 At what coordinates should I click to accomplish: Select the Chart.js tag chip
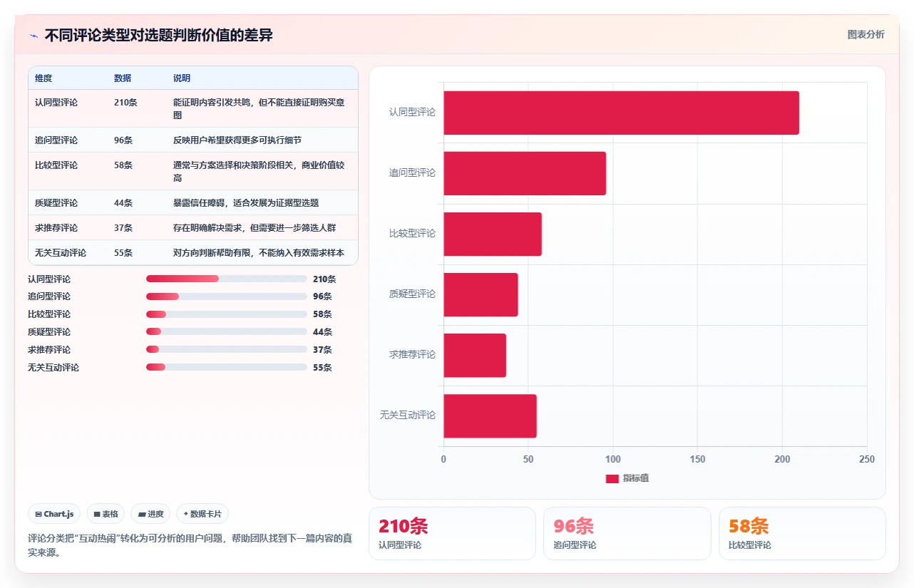click(54, 514)
